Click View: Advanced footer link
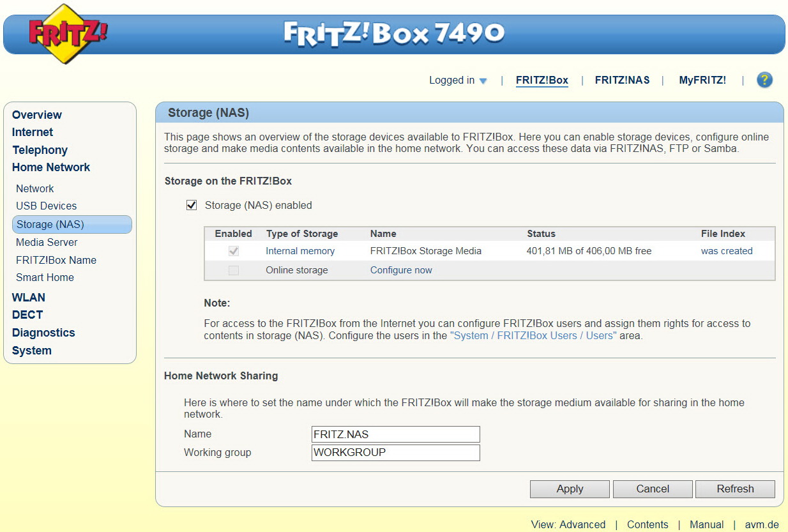The height and width of the screenshot is (532, 788). pos(568,524)
